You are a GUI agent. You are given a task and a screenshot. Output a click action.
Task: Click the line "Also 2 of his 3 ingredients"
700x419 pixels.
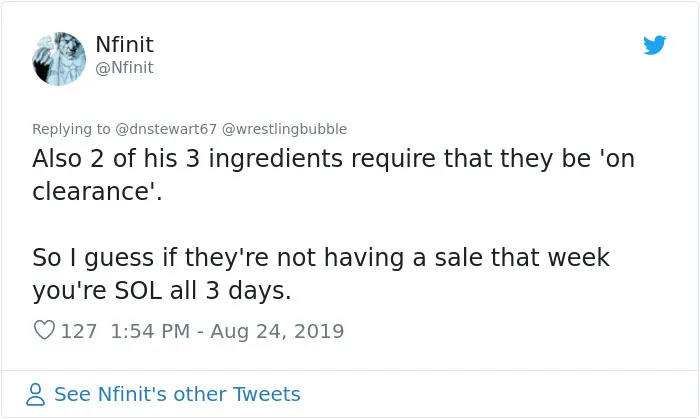point(187,158)
